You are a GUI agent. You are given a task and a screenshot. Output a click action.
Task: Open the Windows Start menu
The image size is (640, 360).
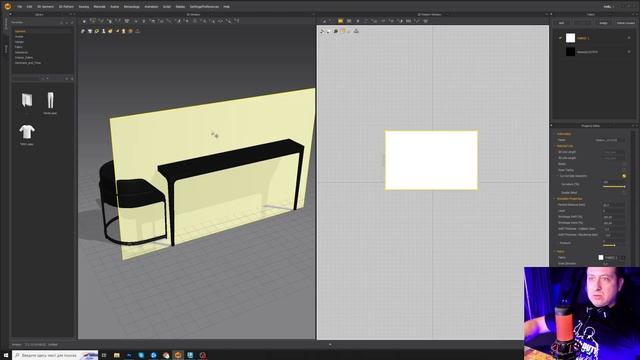coord(6,356)
